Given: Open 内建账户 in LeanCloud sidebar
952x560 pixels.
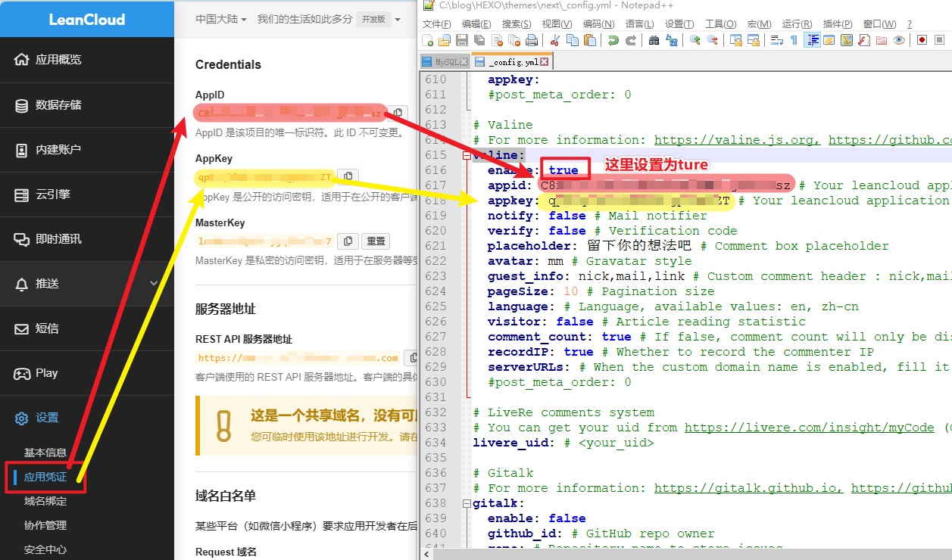Looking at the screenshot, I should pos(87,149).
